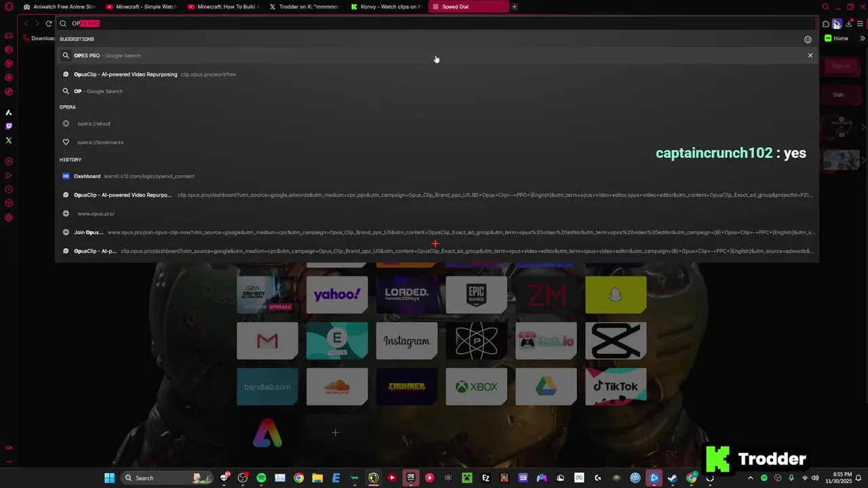Open the Epic Games speed dial tile
This screenshot has width=868, height=488.
pos(476,294)
